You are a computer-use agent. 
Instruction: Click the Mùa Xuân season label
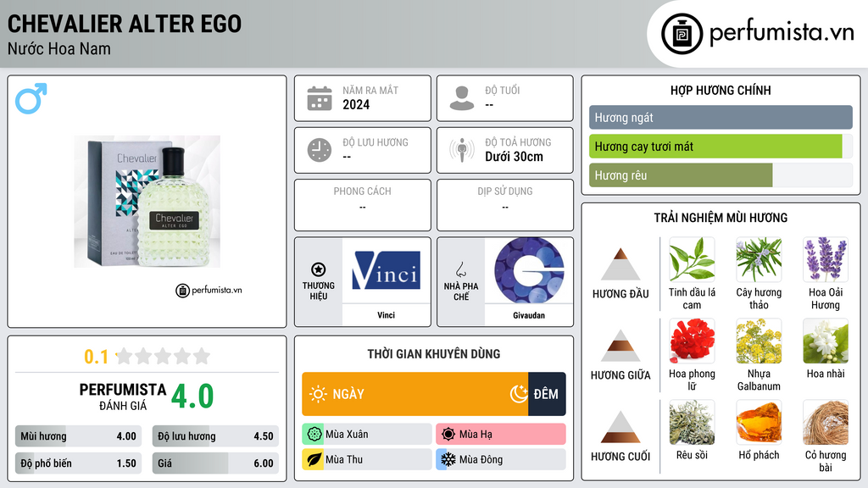[x=347, y=435]
